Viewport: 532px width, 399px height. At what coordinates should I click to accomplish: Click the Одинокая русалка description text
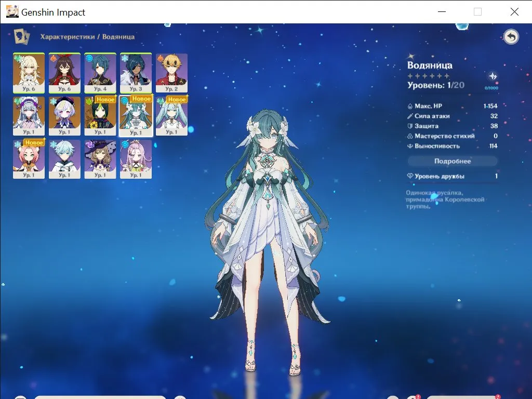445,199
